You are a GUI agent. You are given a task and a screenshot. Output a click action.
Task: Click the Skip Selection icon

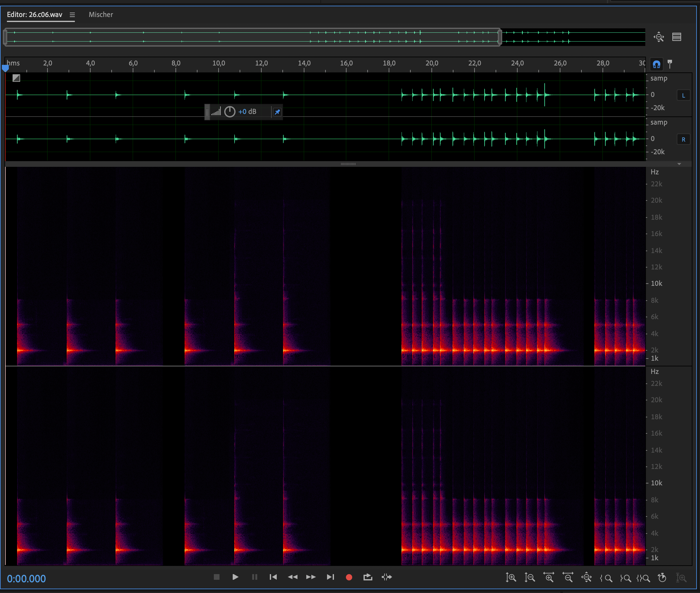click(x=386, y=577)
